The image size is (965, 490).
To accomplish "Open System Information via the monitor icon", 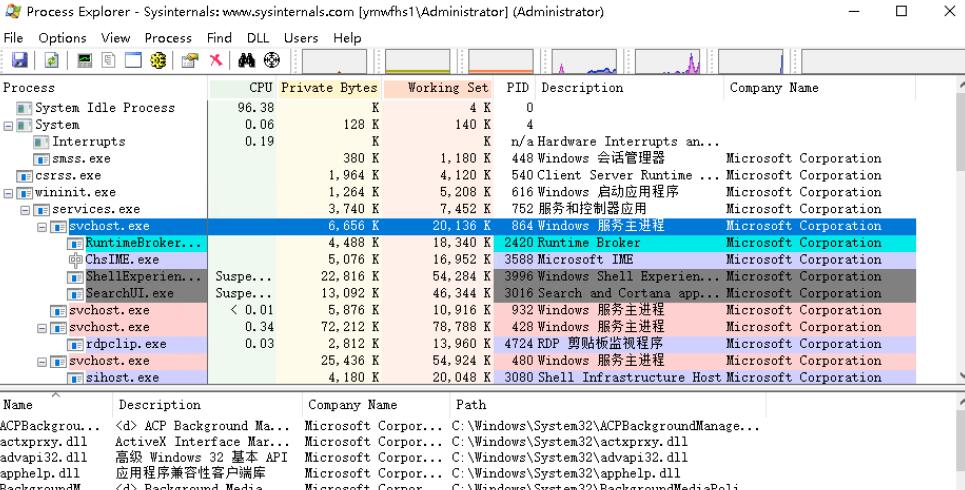I will tap(84, 60).
